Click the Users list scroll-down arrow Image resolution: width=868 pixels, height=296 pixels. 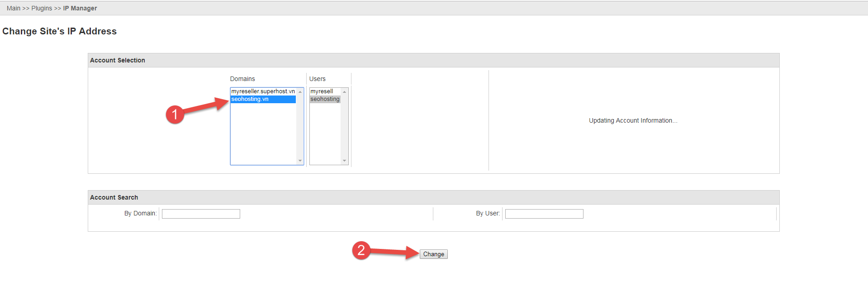click(344, 161)
